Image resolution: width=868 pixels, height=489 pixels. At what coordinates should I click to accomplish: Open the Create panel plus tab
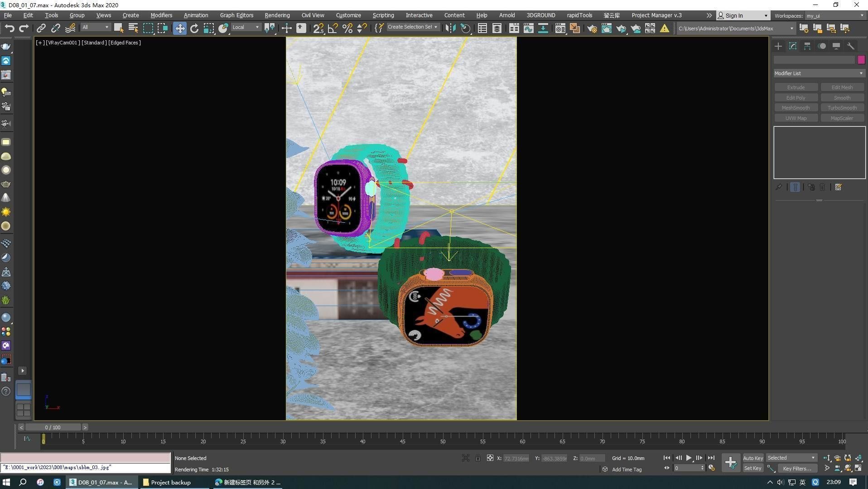tap(778, 46)
